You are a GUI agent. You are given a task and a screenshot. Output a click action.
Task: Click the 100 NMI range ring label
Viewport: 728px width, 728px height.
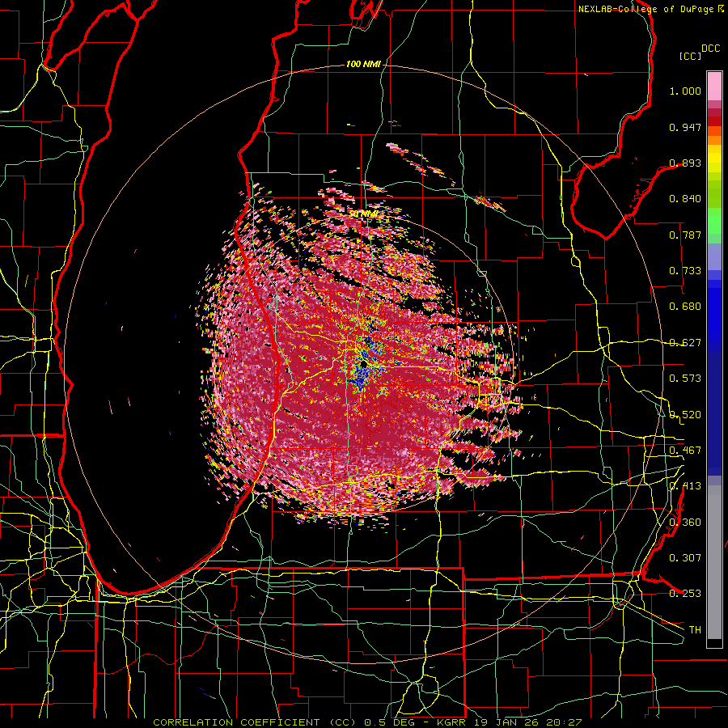point(363,64)
